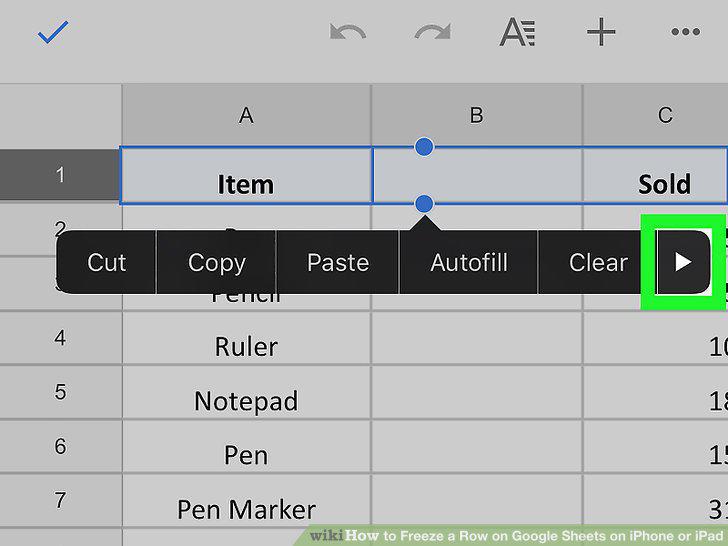Select row 1 header
The width and height of the screenshot is (728, 546).
click(60, 175)
